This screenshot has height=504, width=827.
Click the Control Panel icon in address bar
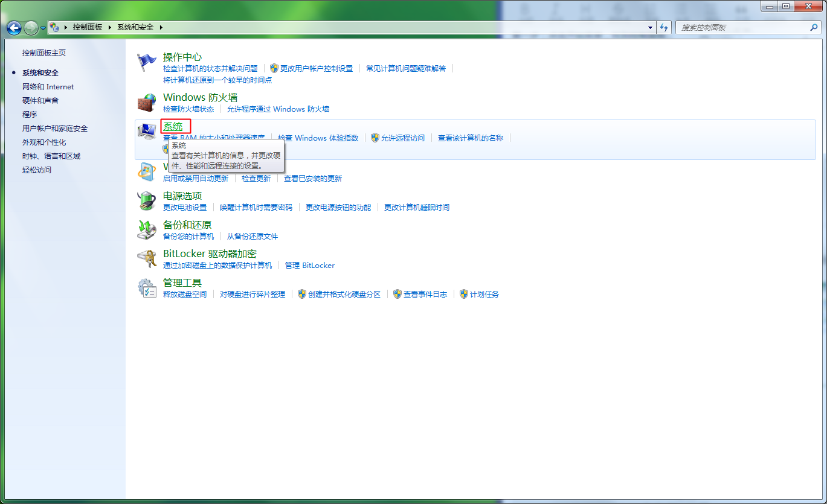coord(54,27)
